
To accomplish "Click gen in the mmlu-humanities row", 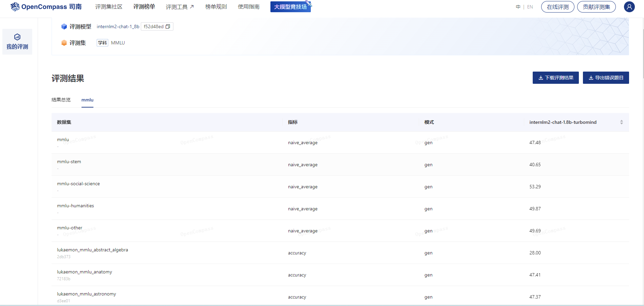I will coord(429,209).
